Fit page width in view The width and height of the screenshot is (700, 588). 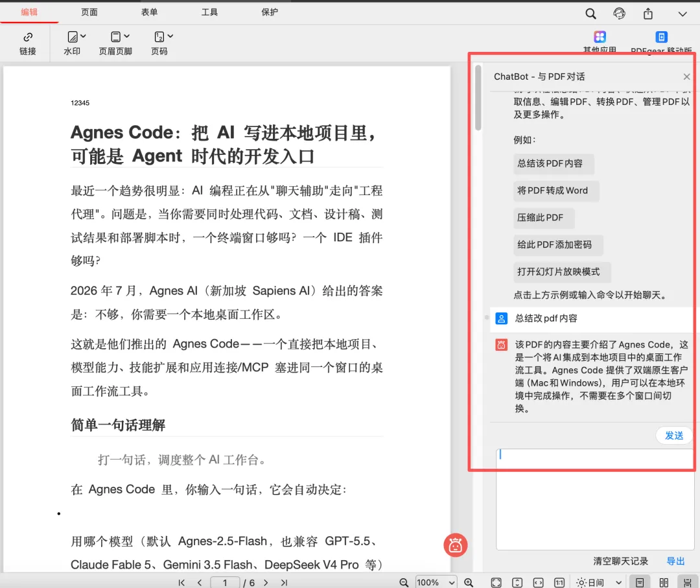click(539, 583)
